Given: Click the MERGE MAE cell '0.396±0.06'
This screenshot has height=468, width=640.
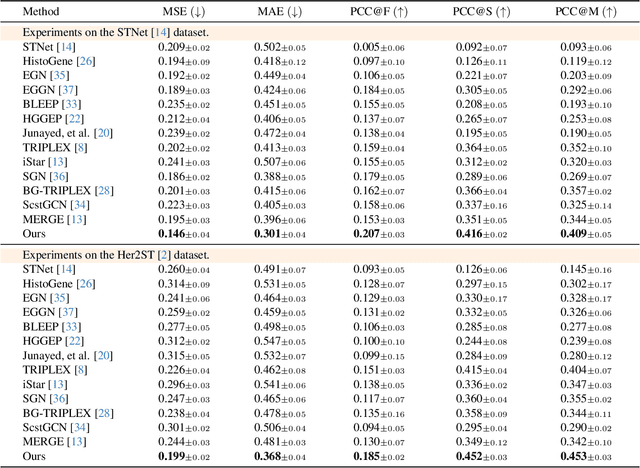Looking at the screenshot, I should (280, 220).
